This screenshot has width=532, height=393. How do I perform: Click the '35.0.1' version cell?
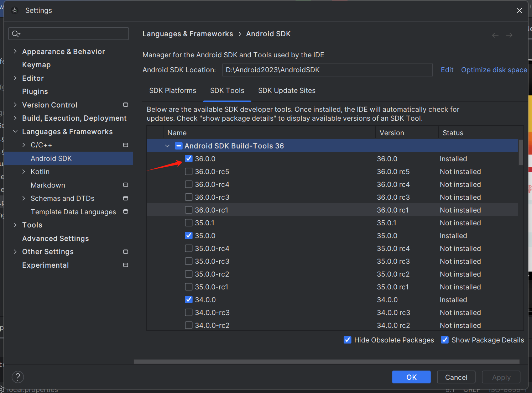(387, 223)
